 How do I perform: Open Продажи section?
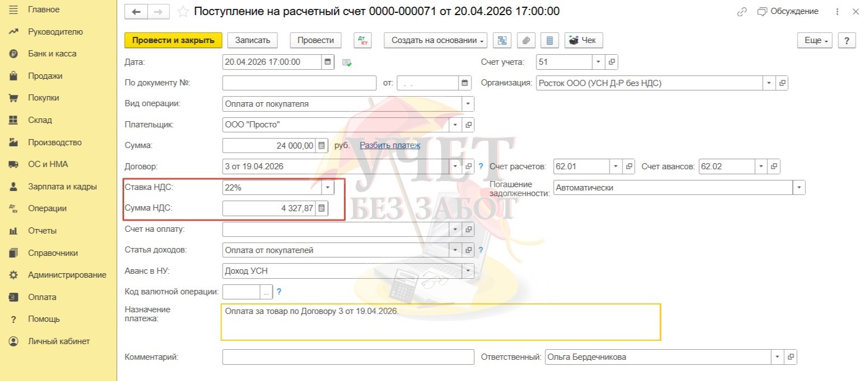(x=45, y=76)
